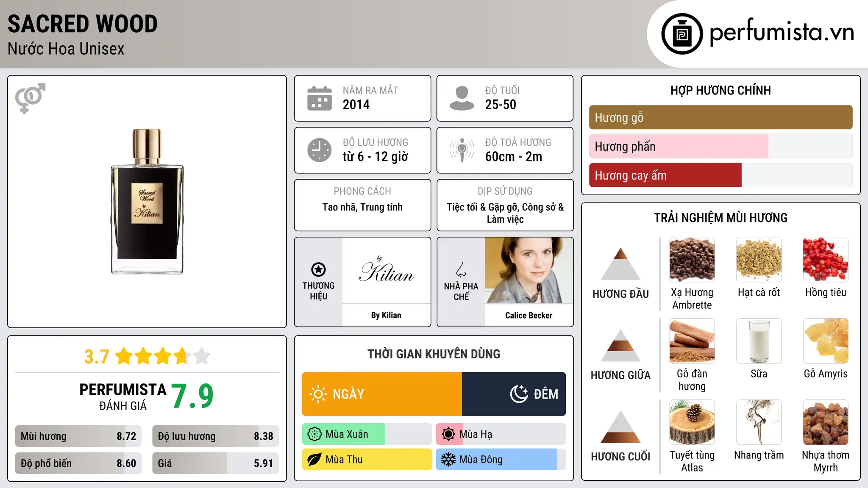Click the sun icon in the Ngày bar
The image size is (868, 488).
coord(318,394)
